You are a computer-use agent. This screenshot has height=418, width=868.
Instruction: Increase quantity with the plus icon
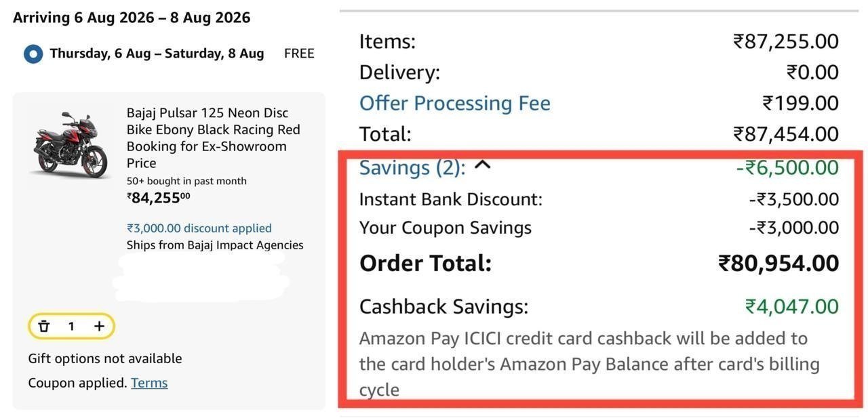coord(99,327)
